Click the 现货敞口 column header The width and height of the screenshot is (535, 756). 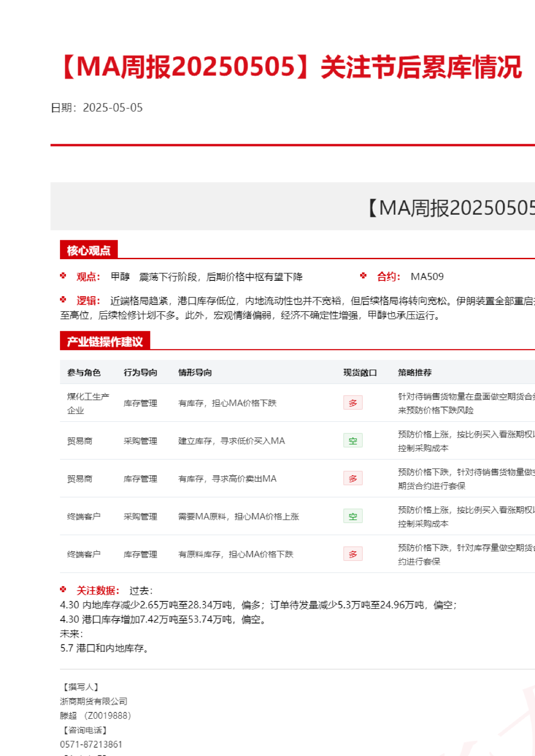(360, 373)
